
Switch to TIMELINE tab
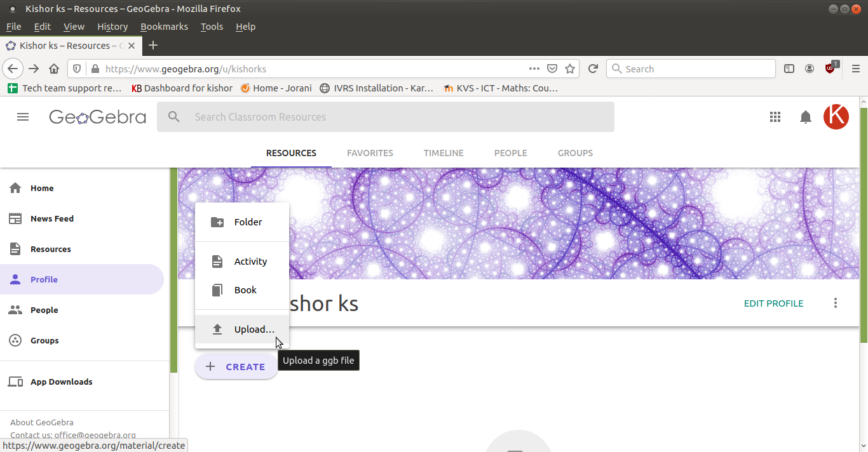444,153
